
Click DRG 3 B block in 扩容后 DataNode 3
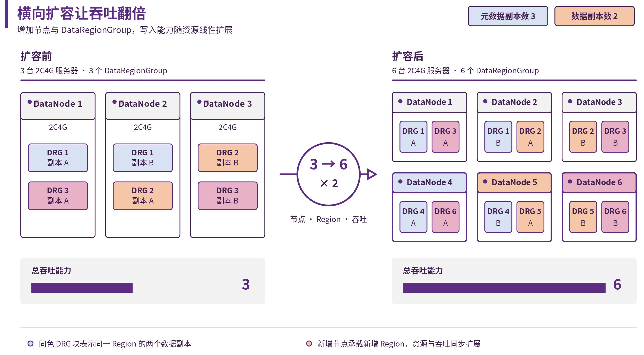(x=615, y=137)
